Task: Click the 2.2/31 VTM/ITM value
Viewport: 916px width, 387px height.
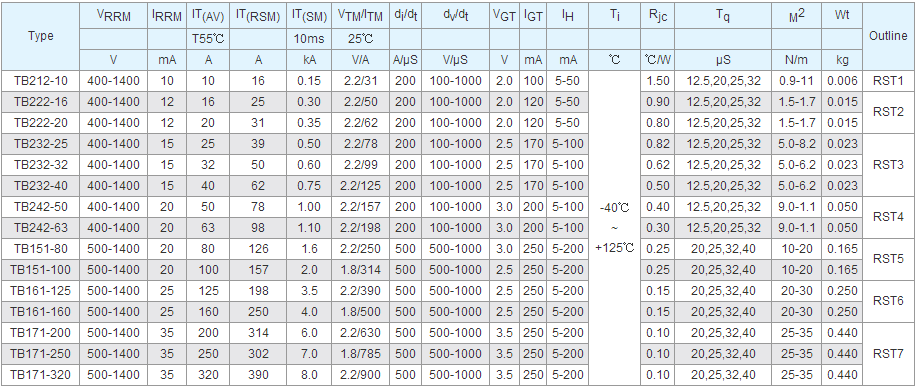Action: pos(360,81)
